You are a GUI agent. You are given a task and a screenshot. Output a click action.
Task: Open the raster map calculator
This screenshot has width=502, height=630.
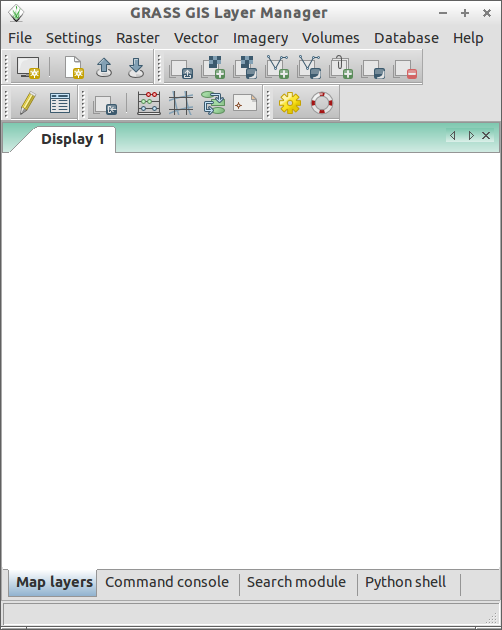149,103
